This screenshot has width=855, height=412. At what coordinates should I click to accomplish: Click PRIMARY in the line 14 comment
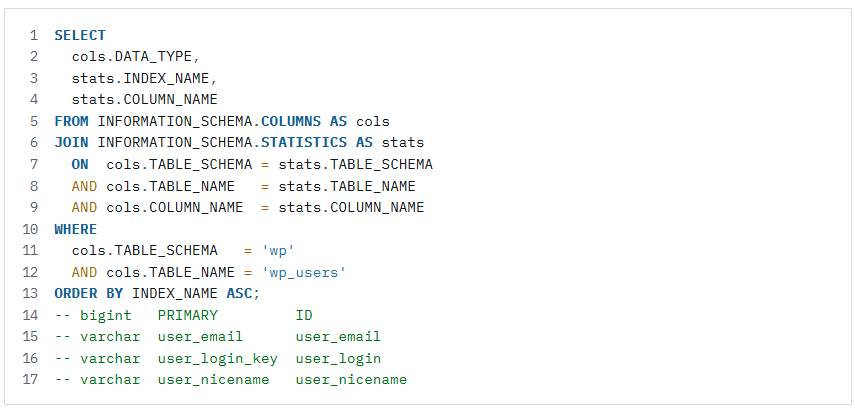pos(188,316)
